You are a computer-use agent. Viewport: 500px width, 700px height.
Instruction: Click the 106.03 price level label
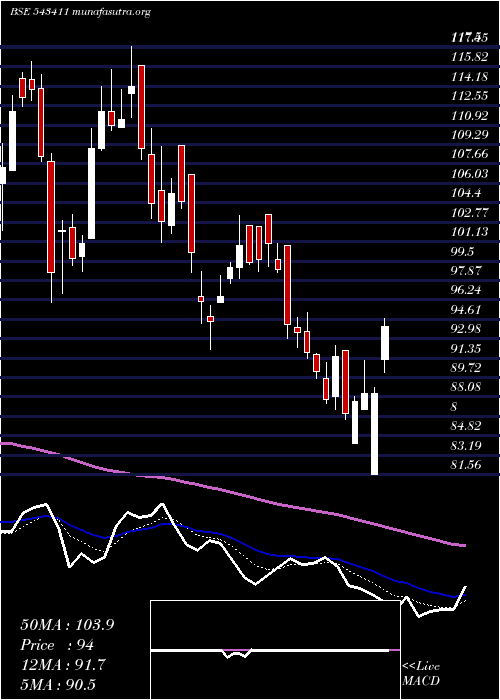click(470, 174)
